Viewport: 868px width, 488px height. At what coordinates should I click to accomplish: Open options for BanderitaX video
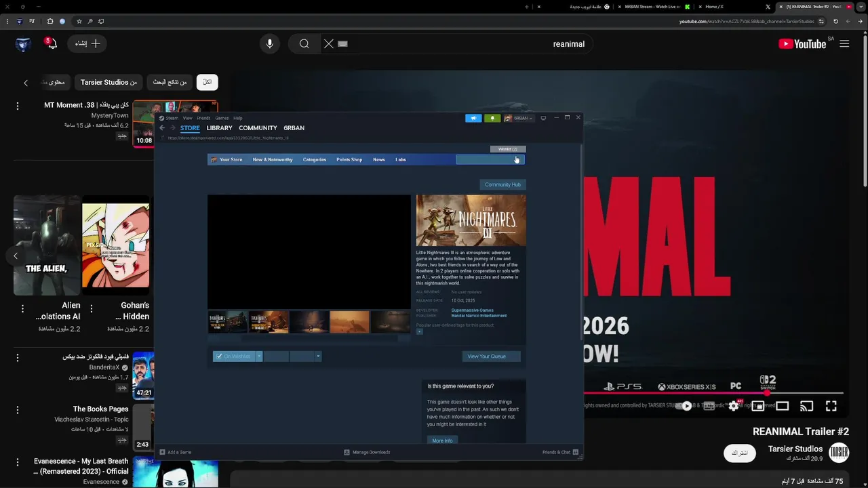(x=18, y=357)
